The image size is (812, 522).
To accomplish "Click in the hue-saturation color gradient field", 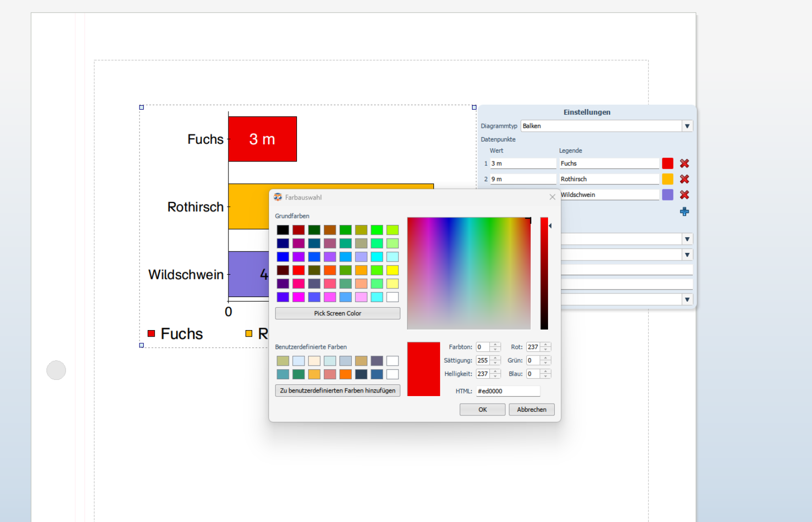I will (468, 273).
